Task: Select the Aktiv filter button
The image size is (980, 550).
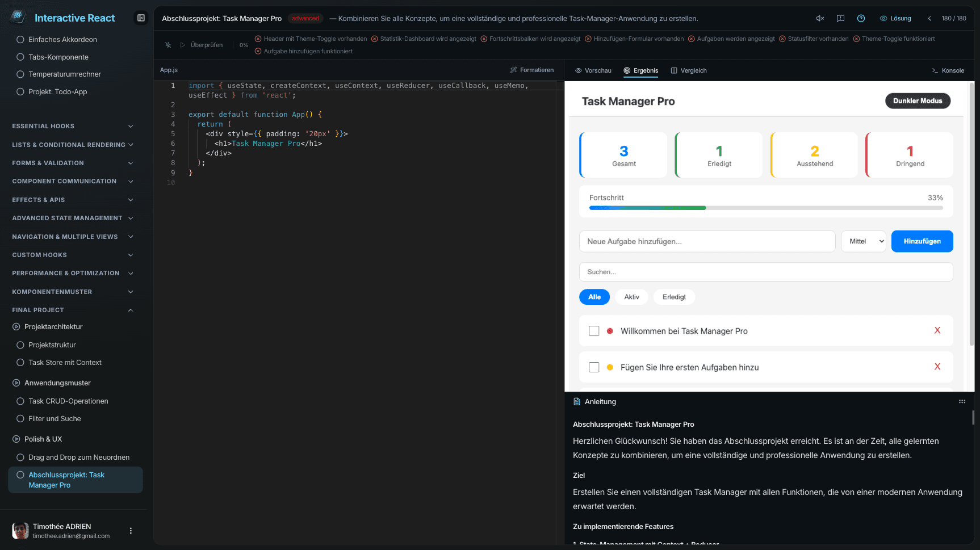Action: [x=631, y=296]
